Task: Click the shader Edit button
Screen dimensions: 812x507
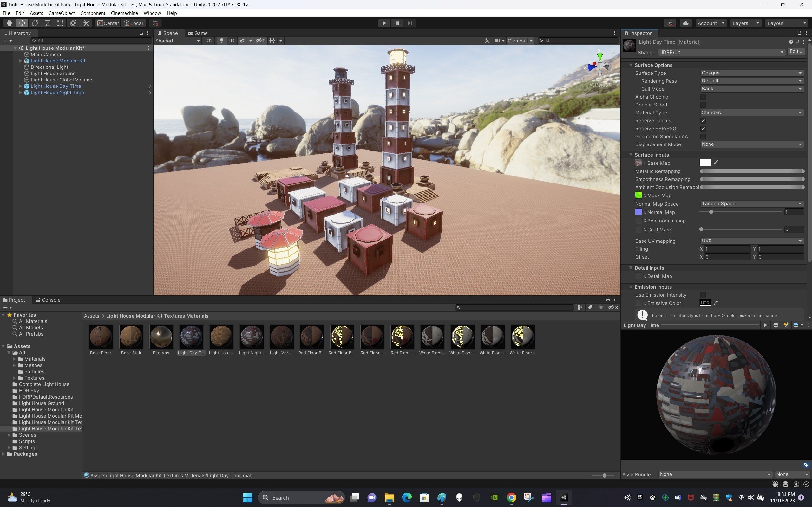Action: (x=796, y=52)
